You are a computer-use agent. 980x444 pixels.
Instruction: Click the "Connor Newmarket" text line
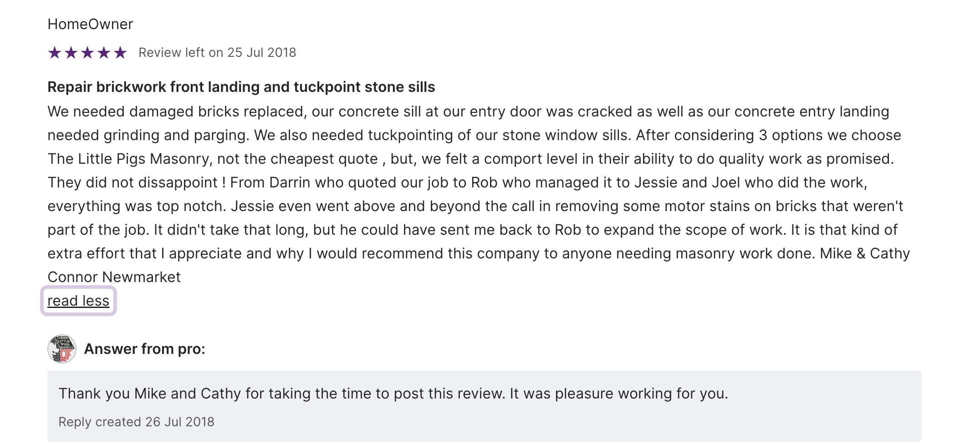pos(114,277)
